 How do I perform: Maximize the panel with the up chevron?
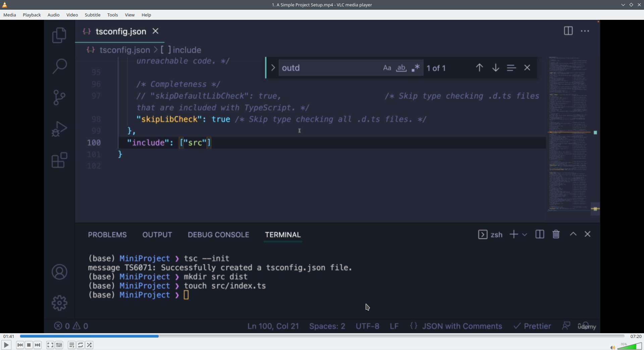(x=573, y=234)
